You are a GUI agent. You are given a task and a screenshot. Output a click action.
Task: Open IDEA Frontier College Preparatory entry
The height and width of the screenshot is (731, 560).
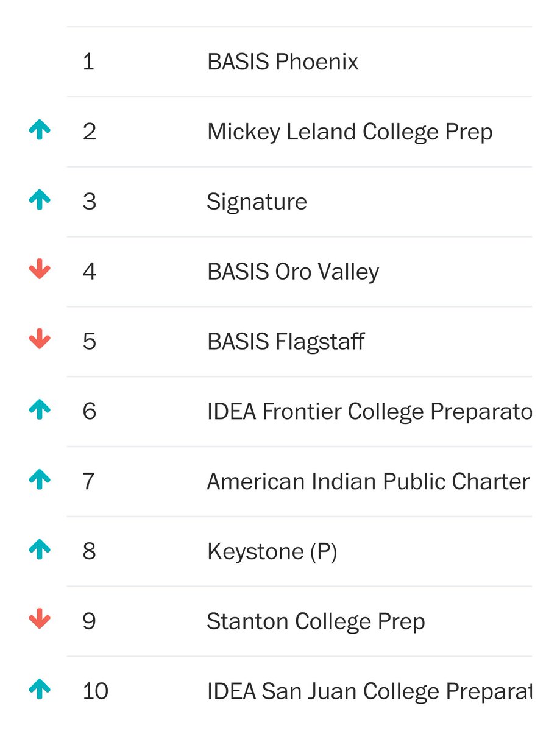tap(369, 412)
